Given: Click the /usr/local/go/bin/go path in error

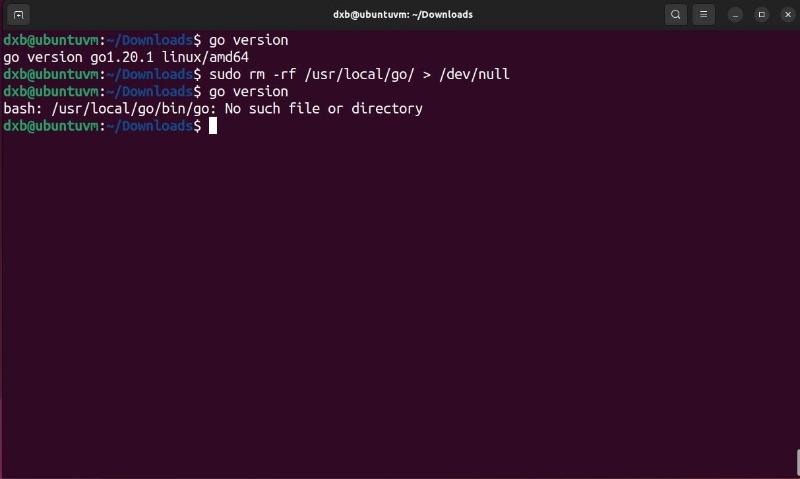Looking at the screenshot, I should [x=132, y=109].
